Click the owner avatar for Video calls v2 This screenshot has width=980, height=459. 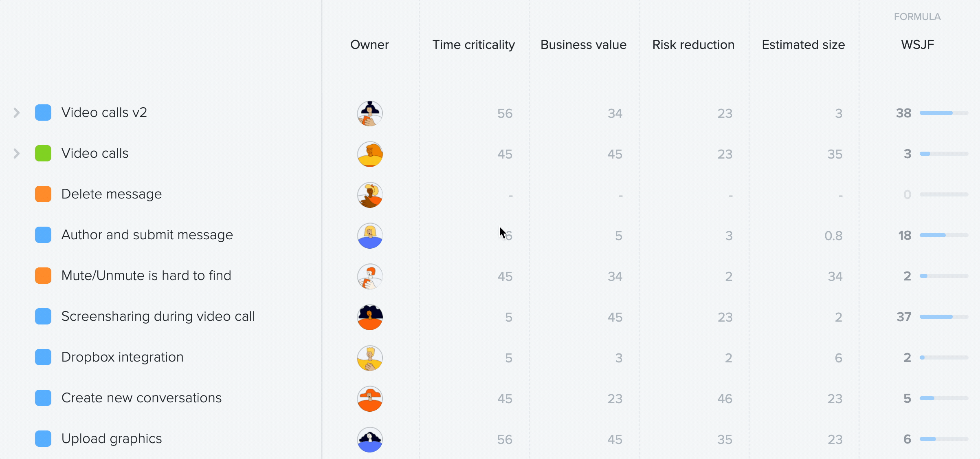click(x=370, y=113)
